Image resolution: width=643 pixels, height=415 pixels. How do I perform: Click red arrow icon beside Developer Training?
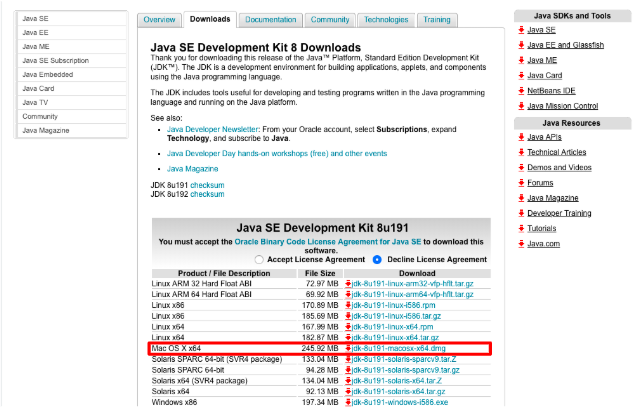pyautogui.click(x=521, y=213)
